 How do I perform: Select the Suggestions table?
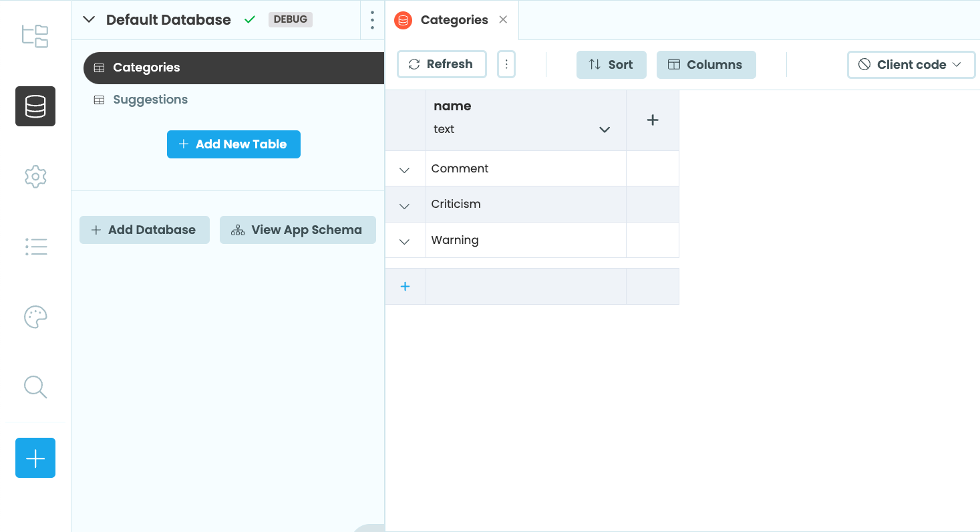pos(150,100)
